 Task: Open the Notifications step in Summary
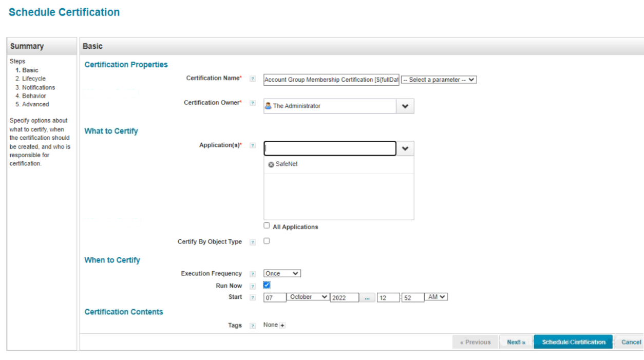point(38,87)
